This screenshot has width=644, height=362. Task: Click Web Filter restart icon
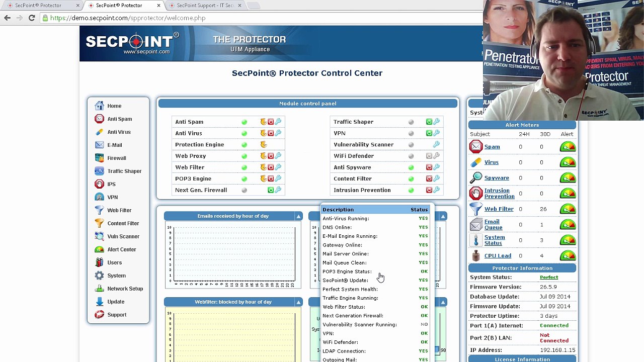coord(263,167)
